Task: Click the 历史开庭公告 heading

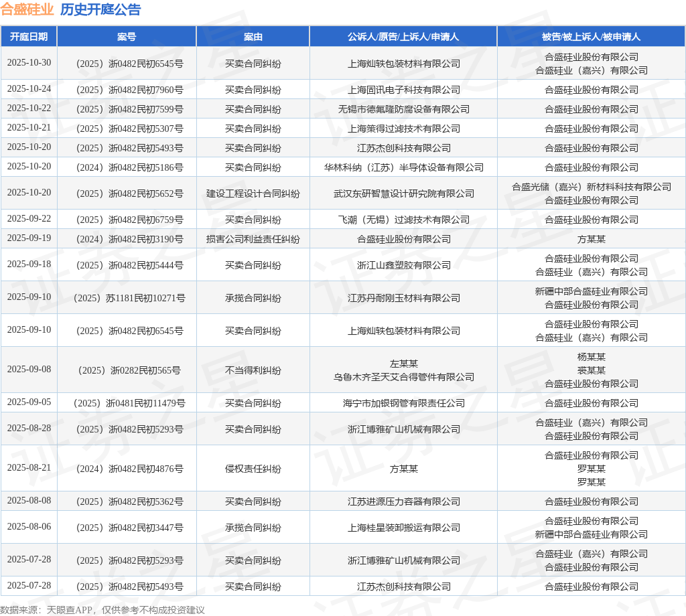Action: coord(100,9)
